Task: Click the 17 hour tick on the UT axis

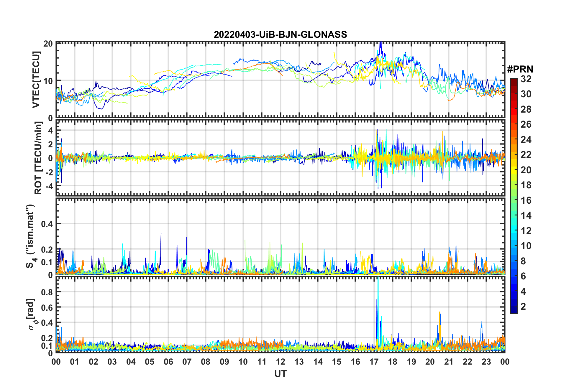Action: [374, 362]
